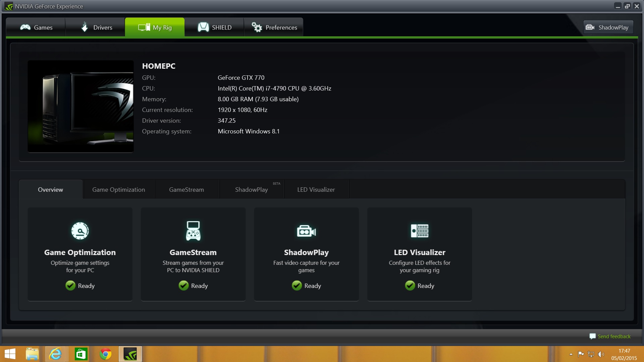Image resolution: width=644 pixels, height=362 pixels.
Task: Select the LED Visualizer sub-tab
Action: click(316, 189)
